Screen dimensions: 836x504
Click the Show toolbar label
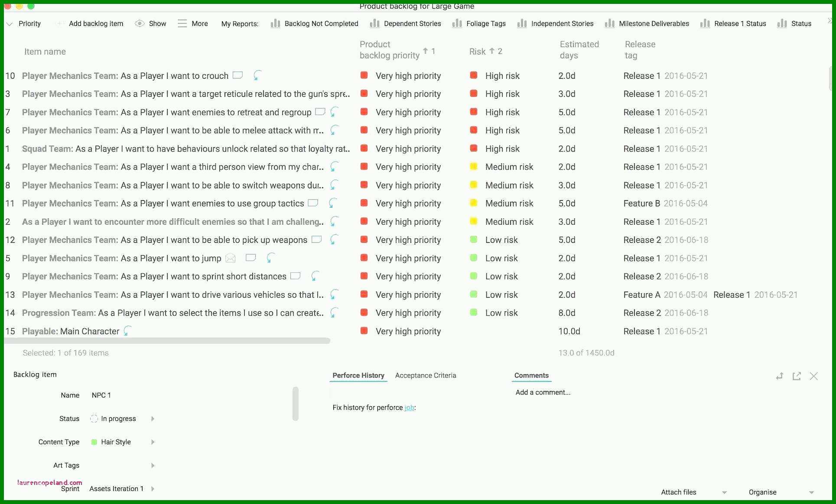click(x=157, y=23)
